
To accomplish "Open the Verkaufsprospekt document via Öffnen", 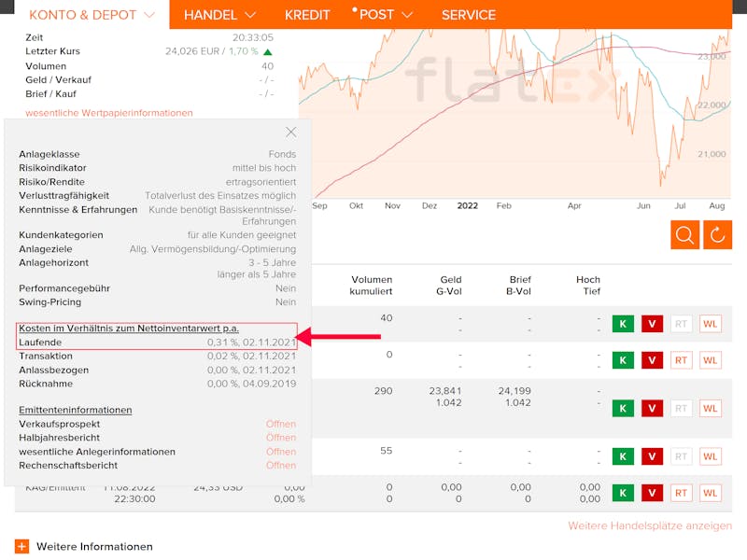I will (x=281, y=424).
